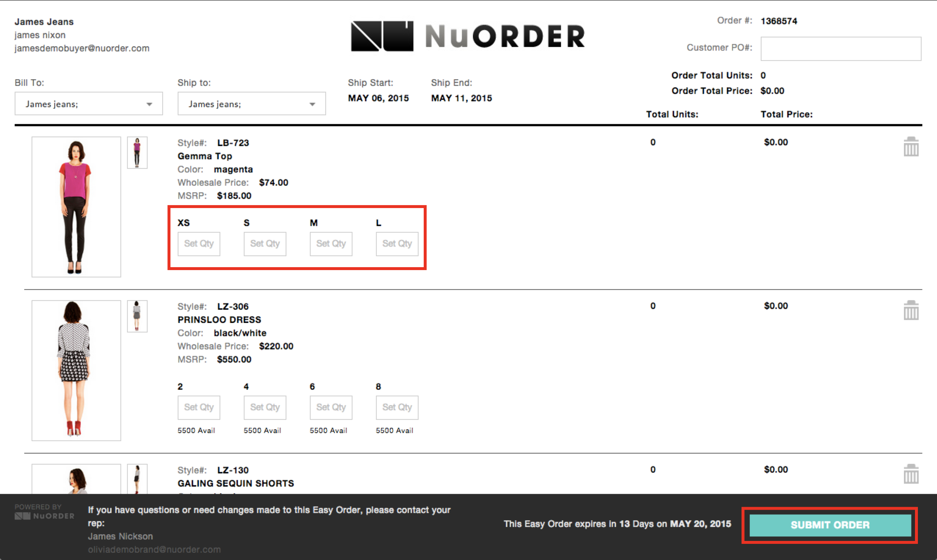Set quantity for Prinsloo Dress size 8
Screen dimensions: 937x560
point(397,408)
